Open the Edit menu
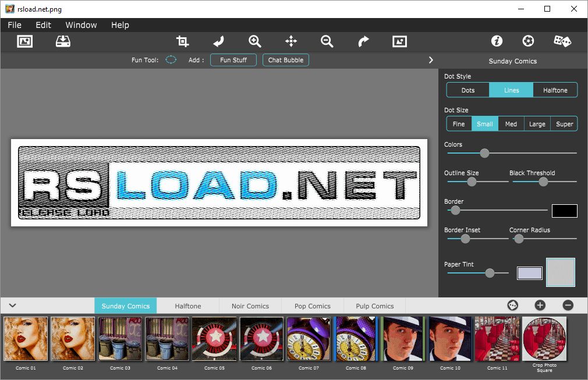The width and height of the screenshot is (588, 380). pyautogui.click(x=43, y=25)
